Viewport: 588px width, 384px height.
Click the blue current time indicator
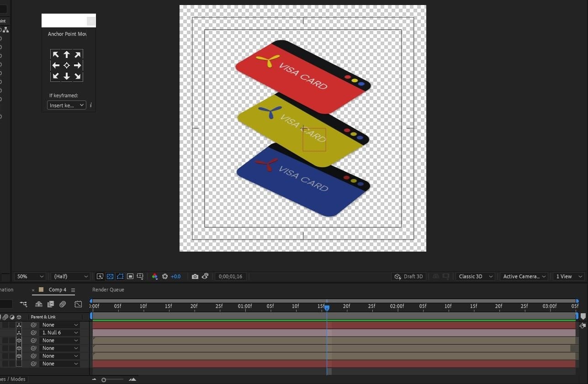[327, 309]
